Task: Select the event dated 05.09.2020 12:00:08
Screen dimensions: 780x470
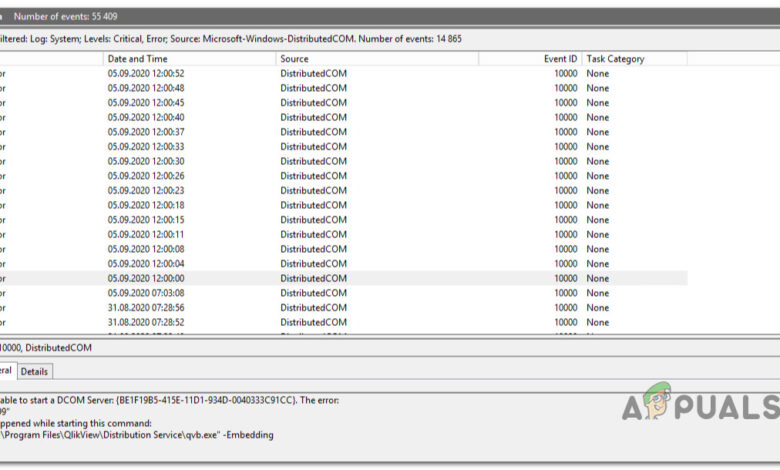Action: pyautogui.click(x=344, y=249)
